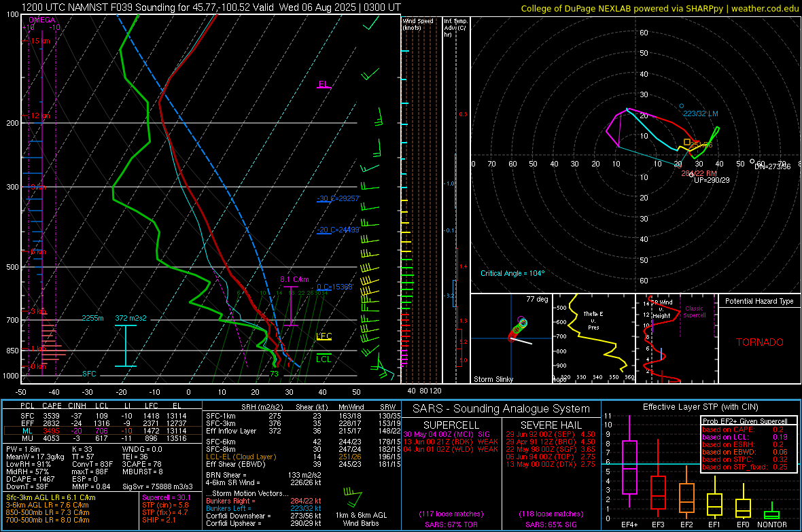Click the magenta OMEGA label
This screenshot has width=802, height=532.
pos(41,20)
